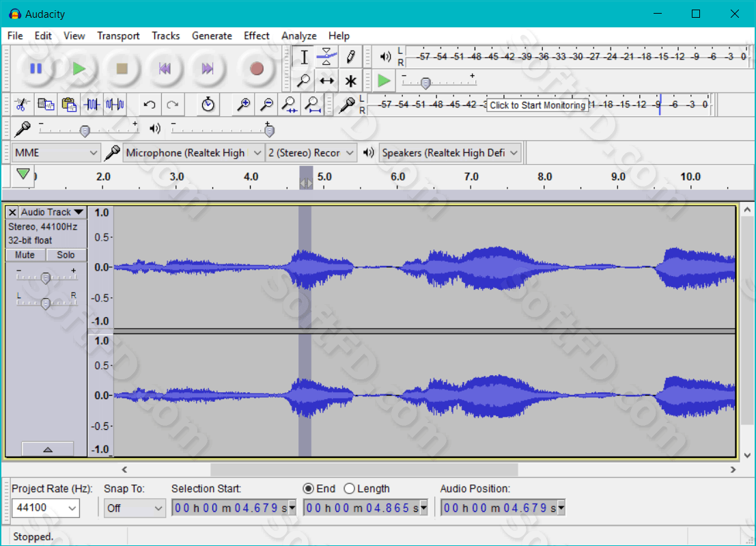Click the horizontal scrollbar thumb
The height and width of the screenshot is (546, 756).
pos(364,469)
